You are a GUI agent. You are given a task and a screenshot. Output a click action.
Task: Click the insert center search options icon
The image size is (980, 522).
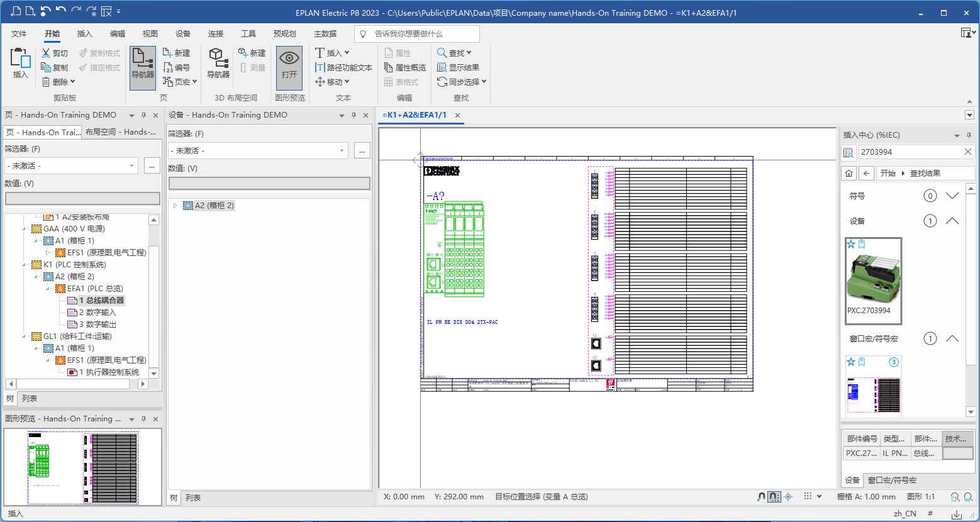coord(848,152)
